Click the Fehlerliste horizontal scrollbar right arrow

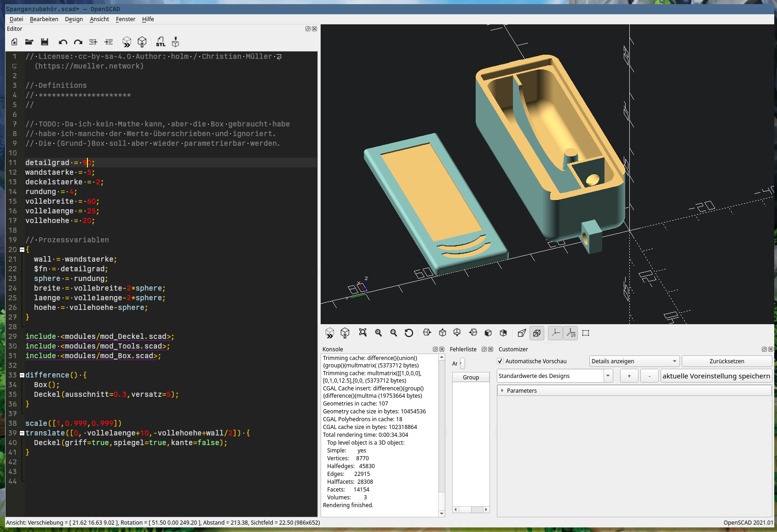coord(486,509)
